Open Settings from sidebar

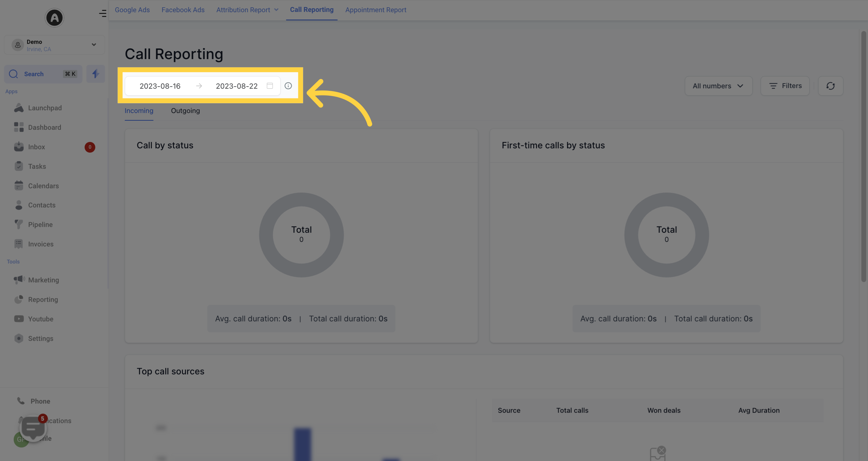tap(40, 339)
